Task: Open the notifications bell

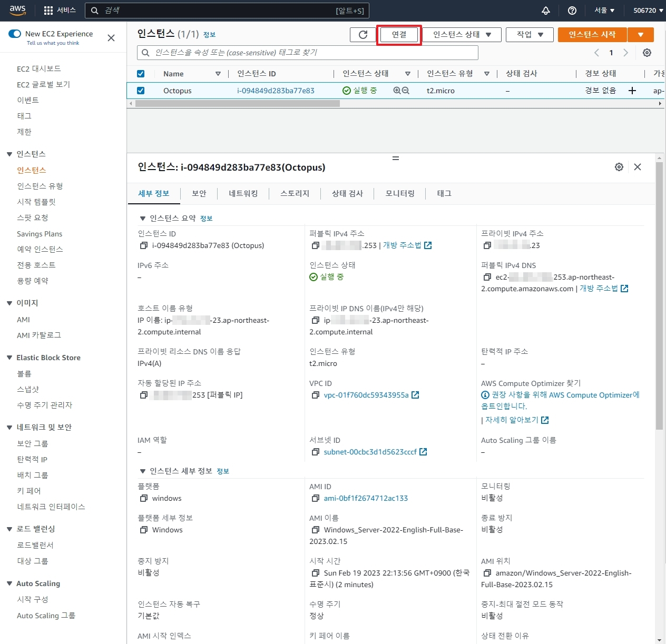Action: pyautogui.click(x=546, y=11)
